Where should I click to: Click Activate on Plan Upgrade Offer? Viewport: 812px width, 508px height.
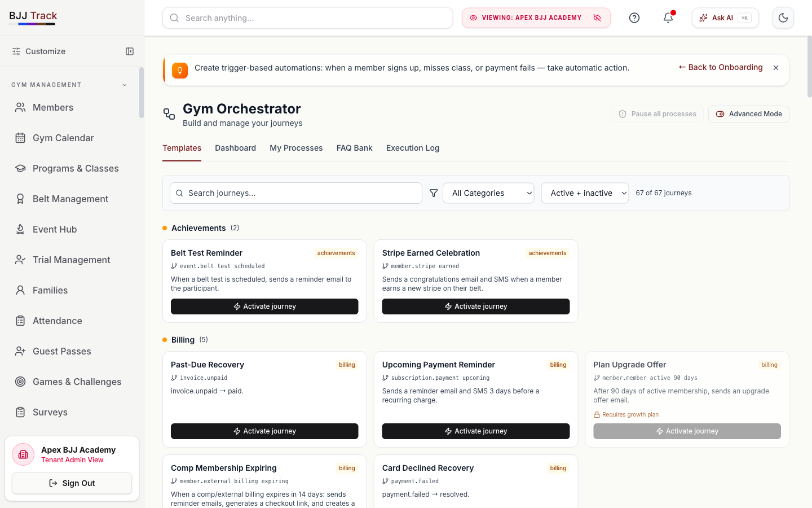687,431
